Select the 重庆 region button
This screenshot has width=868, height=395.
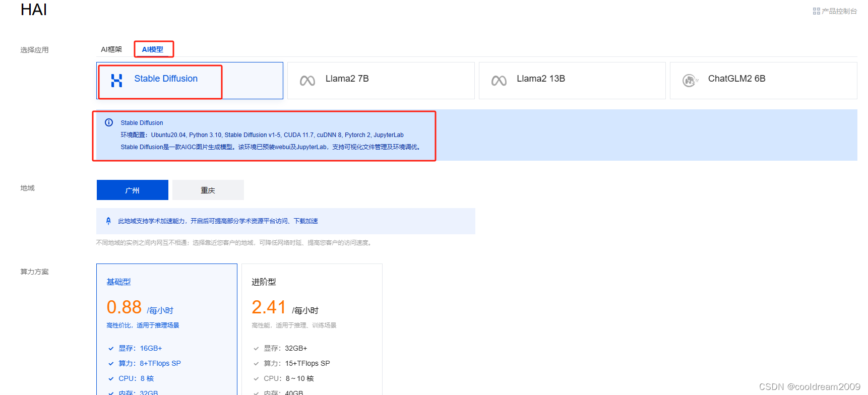point(208,190)
